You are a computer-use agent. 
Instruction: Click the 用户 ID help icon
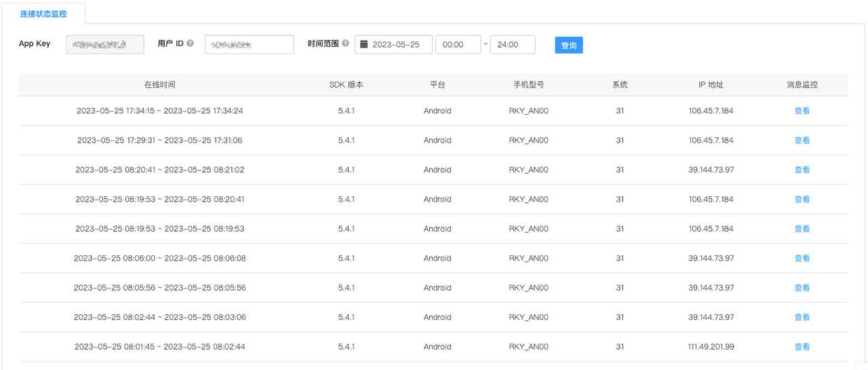point(190,43)
